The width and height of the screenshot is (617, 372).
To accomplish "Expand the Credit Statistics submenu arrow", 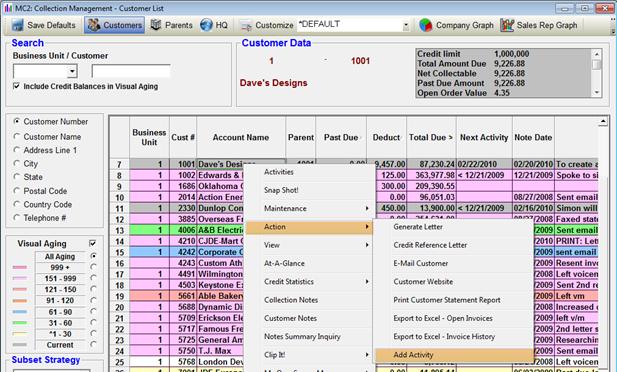I will click(367, 281).
